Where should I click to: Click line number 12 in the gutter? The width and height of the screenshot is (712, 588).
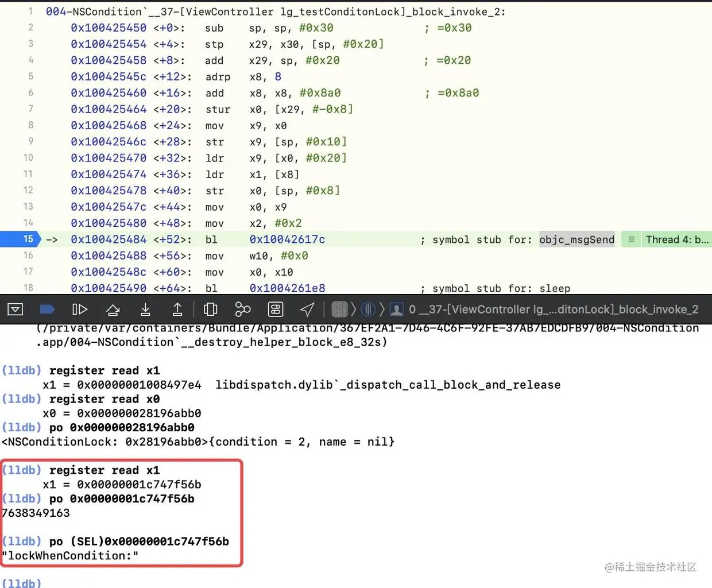pos(28,190)
